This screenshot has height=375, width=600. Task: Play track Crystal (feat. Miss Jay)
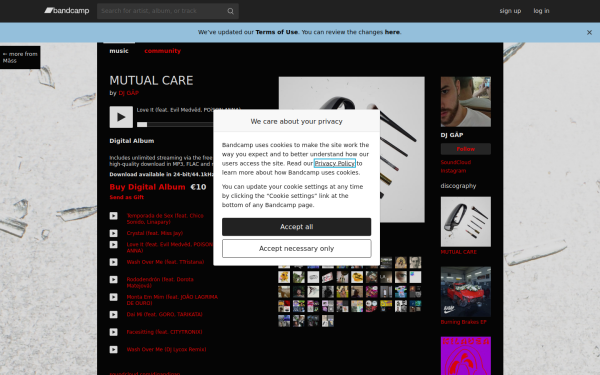[x=114, y=233]
